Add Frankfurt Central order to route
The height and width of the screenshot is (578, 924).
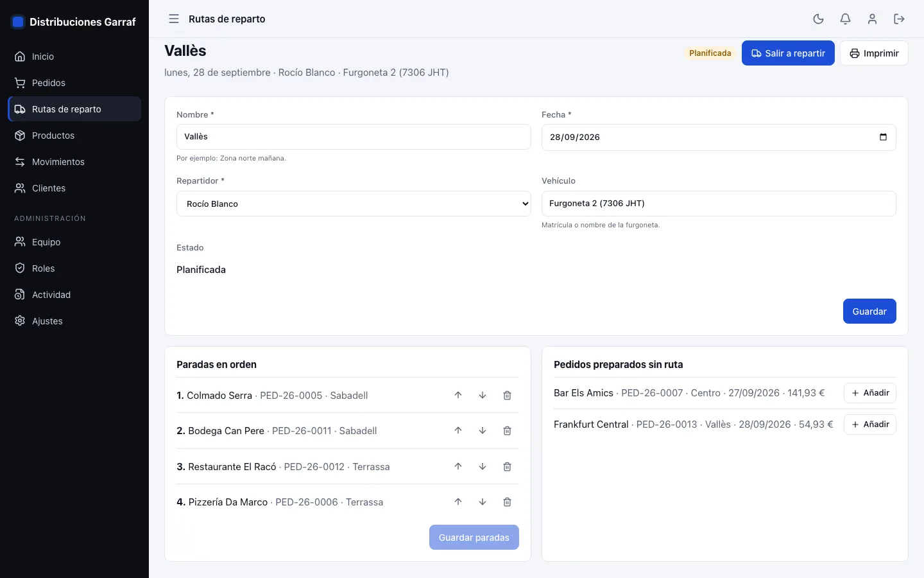[870, 425]
